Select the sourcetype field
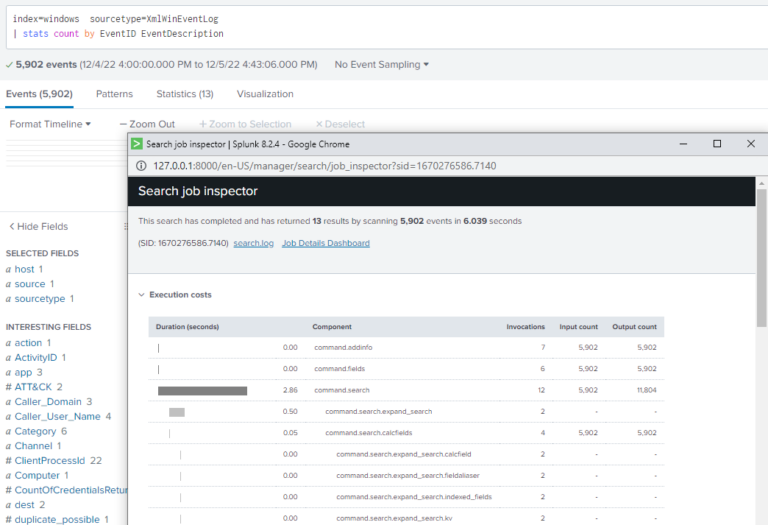The image size is (768, 525). pos(39,299)
